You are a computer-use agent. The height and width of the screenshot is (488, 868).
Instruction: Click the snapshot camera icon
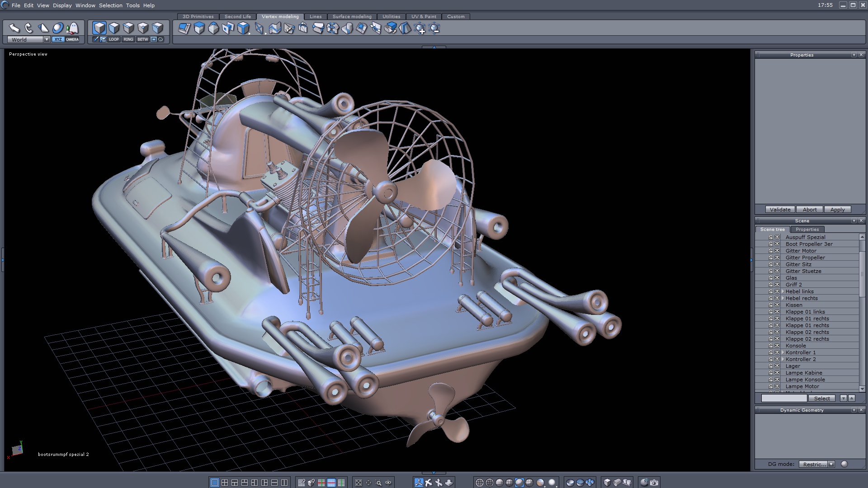pos(654,483)
